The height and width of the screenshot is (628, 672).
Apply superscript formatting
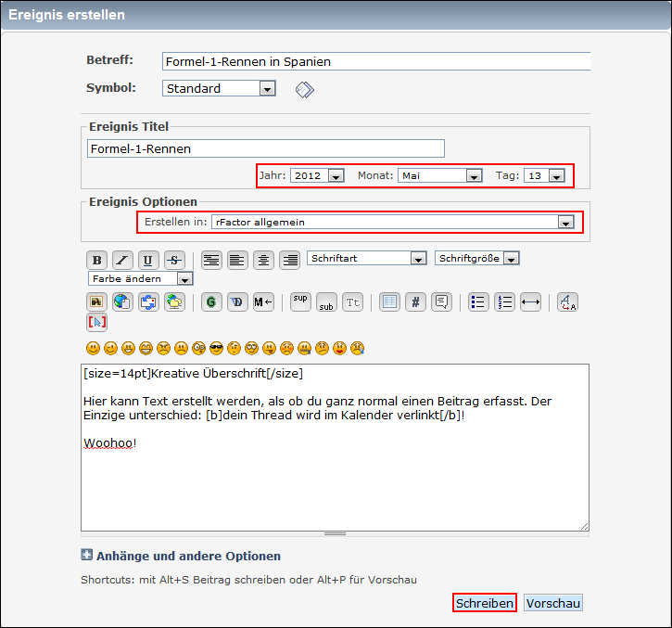click(300, 302)
